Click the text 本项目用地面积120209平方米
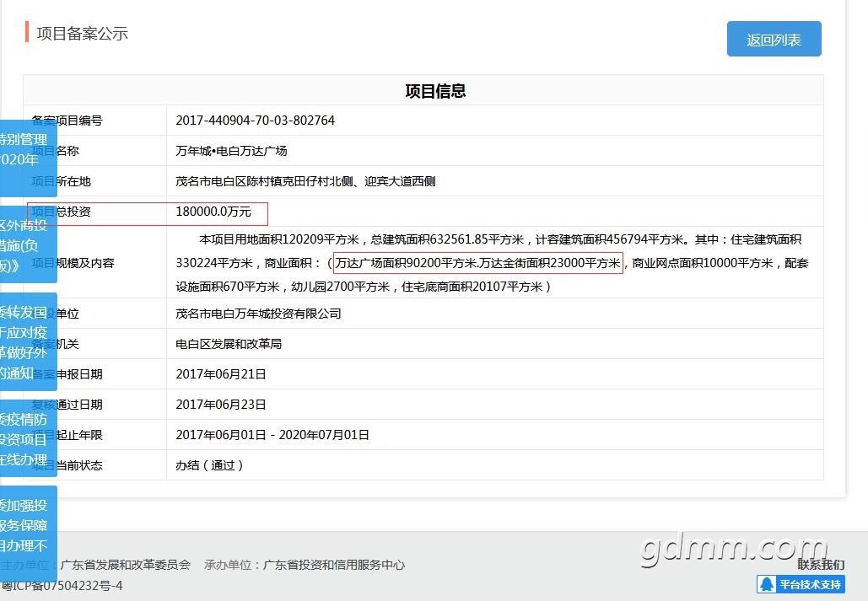 279,239
